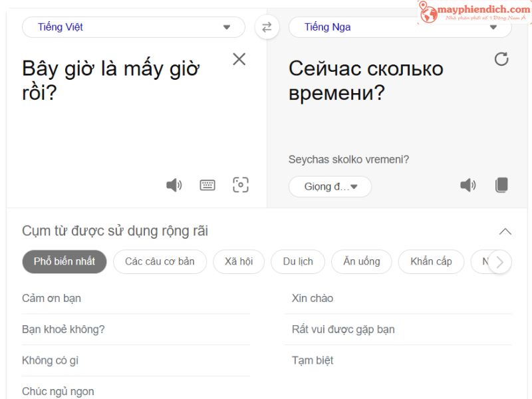Copy the translated Russian text
The image size is (532, 399).
tap(501, 186)
